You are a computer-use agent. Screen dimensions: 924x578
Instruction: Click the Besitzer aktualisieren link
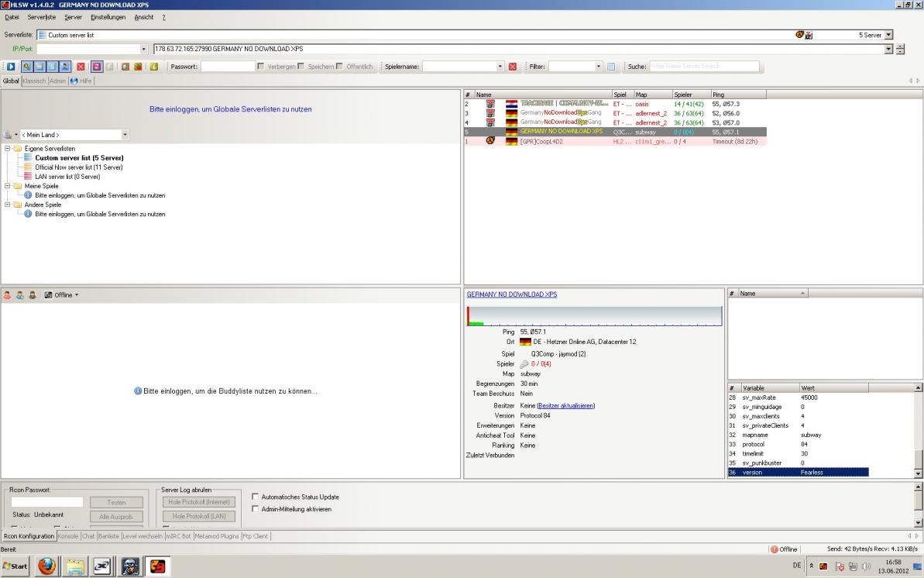click(565, 405)
